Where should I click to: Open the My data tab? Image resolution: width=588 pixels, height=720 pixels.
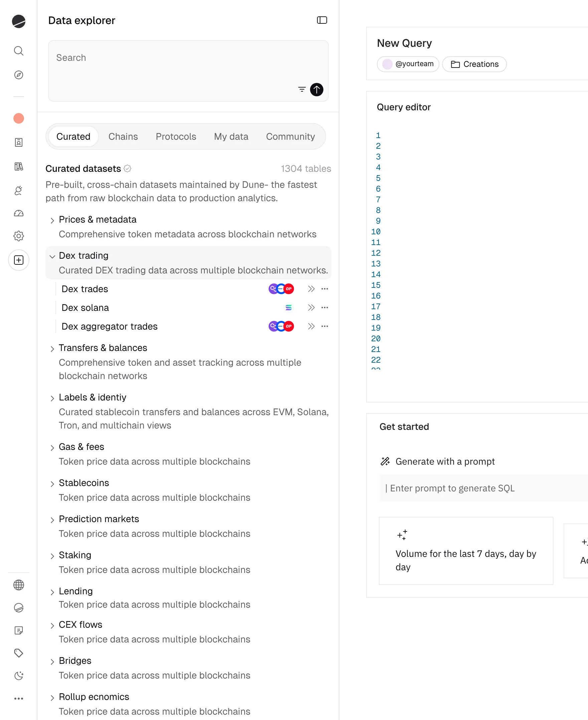click(231, 136)
